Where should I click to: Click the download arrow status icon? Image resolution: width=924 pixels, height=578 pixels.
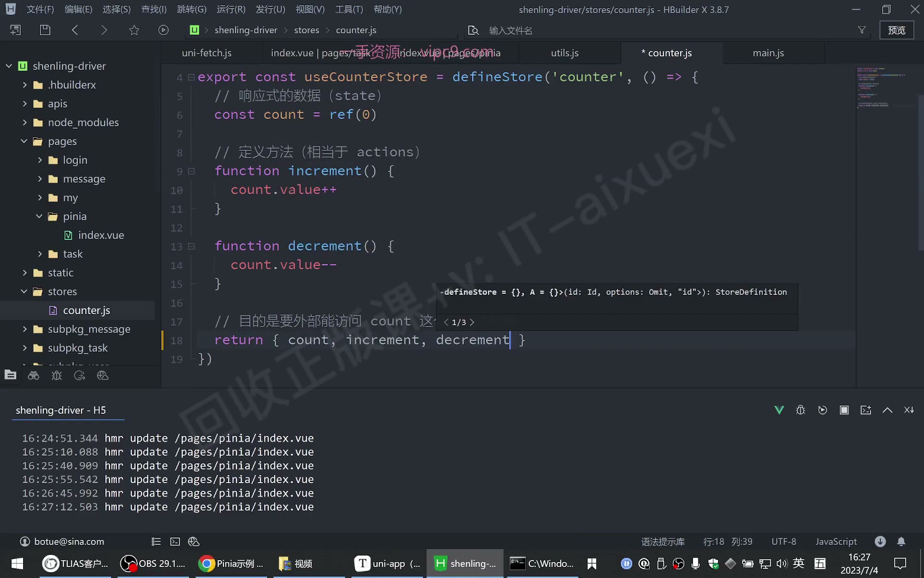pyautogui.click(x=880, y=541)
